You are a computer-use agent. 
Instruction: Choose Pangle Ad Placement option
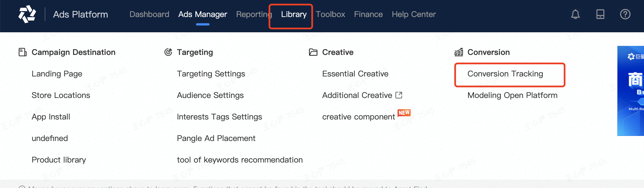(216, 138)
